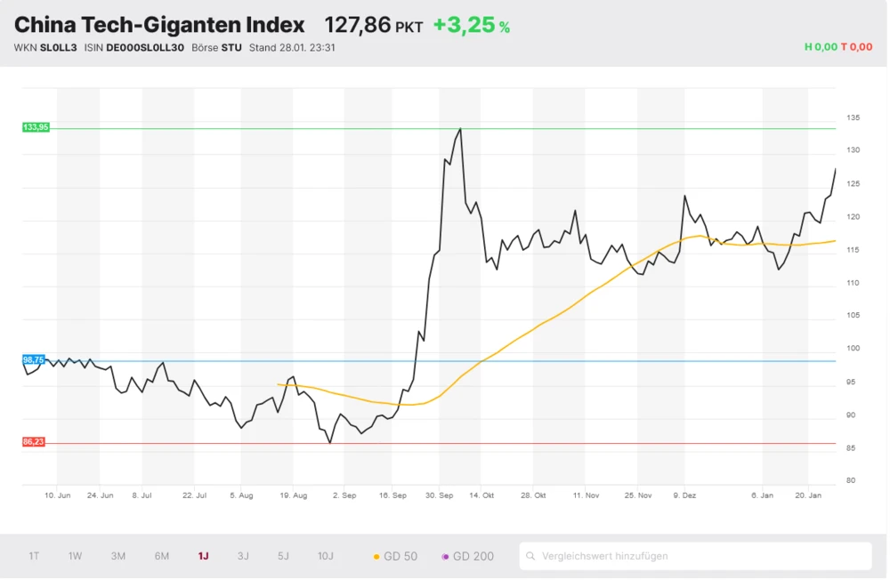
Task: Select the 1W timeframe
Action: tap(75, 555)
